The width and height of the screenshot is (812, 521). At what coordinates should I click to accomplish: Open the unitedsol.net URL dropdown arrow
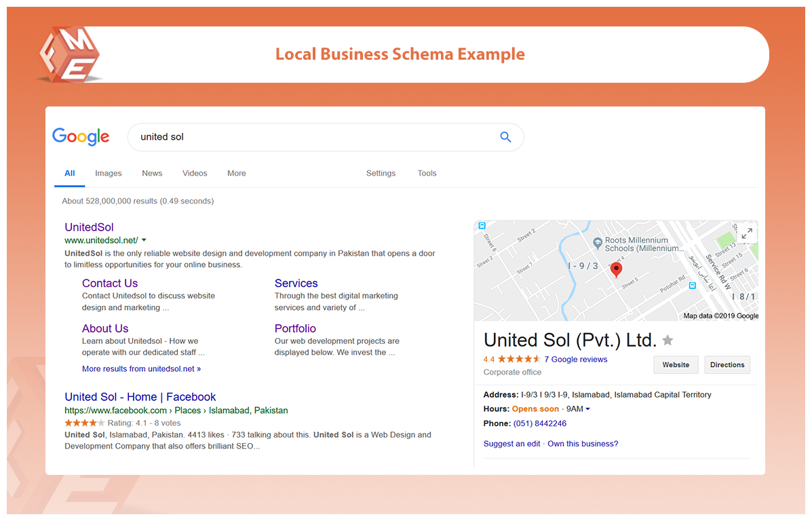pyautogui.click(x=144, y=240)
